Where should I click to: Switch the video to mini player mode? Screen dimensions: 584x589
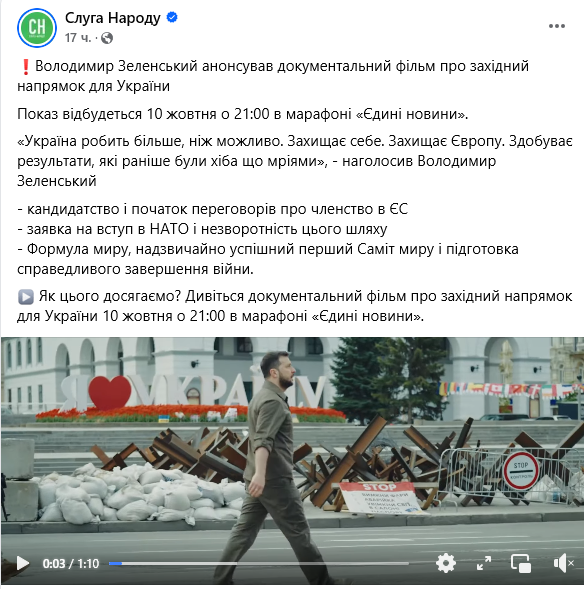tap(521, 563)
